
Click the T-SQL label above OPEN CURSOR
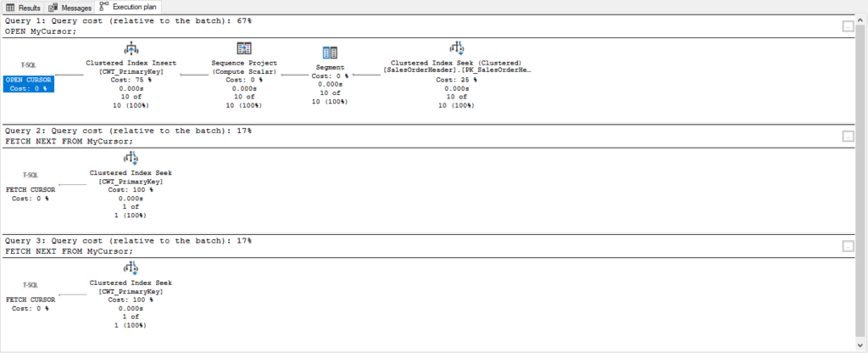pos(29,64)
